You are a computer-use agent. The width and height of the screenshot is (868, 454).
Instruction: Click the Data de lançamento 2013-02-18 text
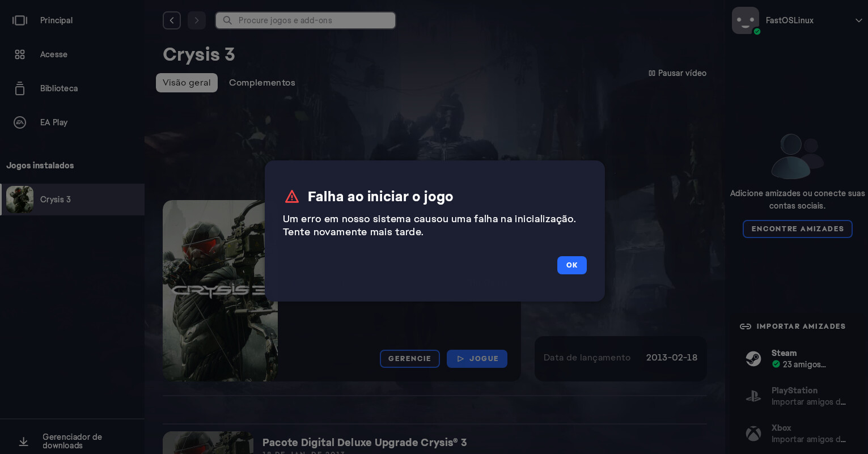pos(620,358)
